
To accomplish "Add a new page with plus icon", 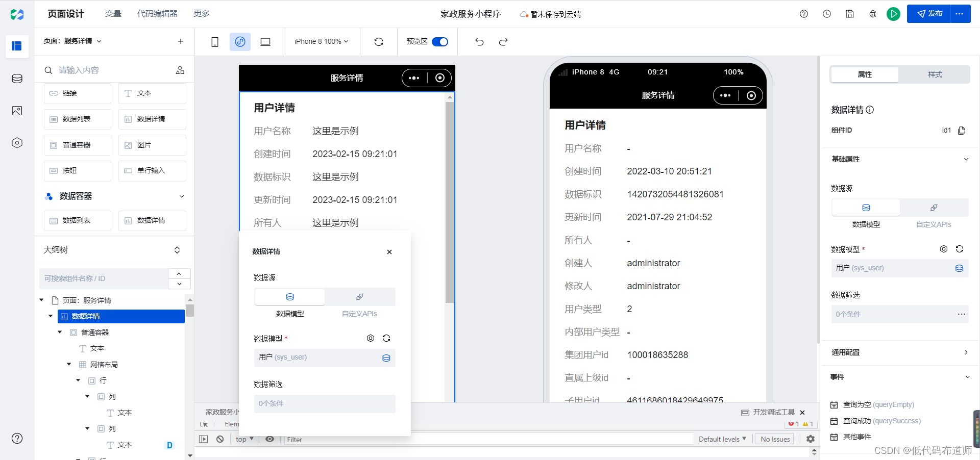I will (181, 41).
